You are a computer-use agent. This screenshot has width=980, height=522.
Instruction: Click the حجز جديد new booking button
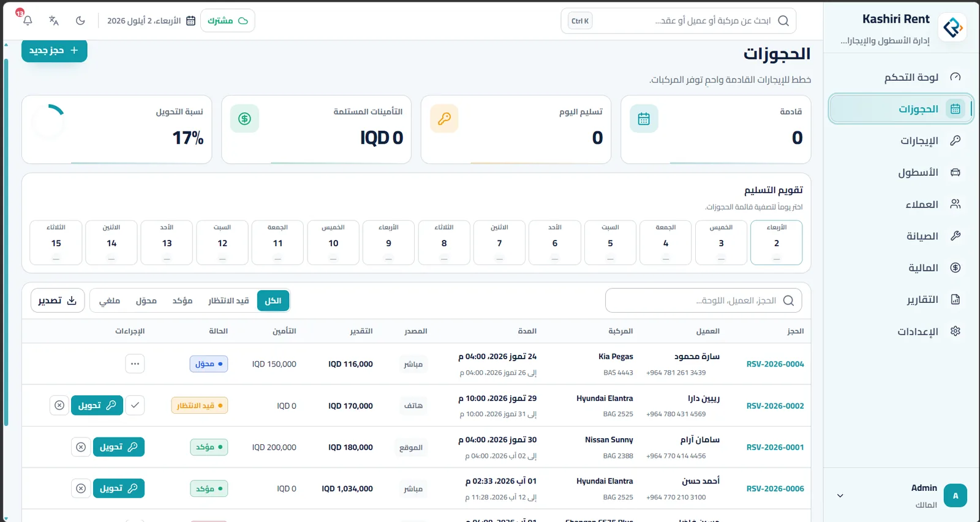click(x=55, y=50)
